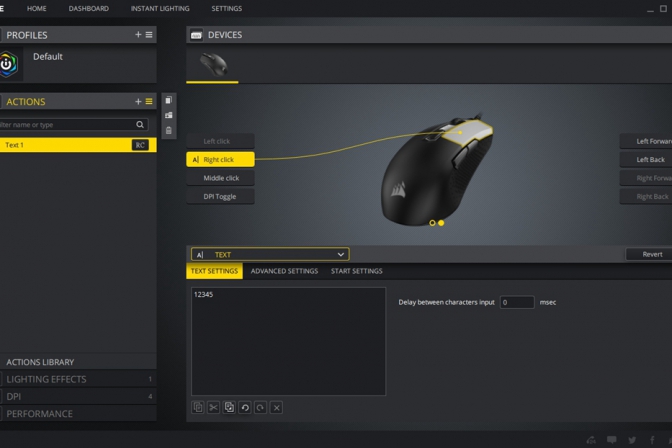
Task: Select the Default profile
Action: click(78, 64)
